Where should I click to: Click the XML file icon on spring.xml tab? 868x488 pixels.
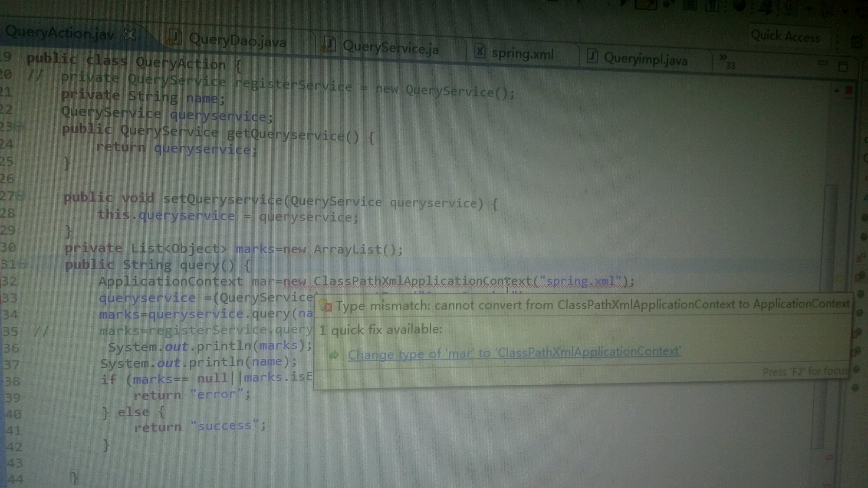[480, 52]
